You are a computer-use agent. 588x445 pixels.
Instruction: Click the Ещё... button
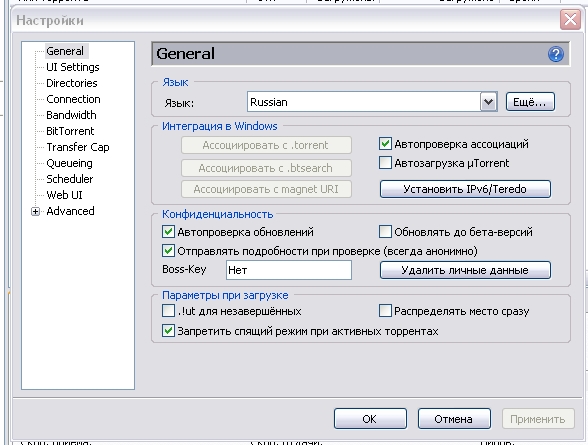coord(530,102)
